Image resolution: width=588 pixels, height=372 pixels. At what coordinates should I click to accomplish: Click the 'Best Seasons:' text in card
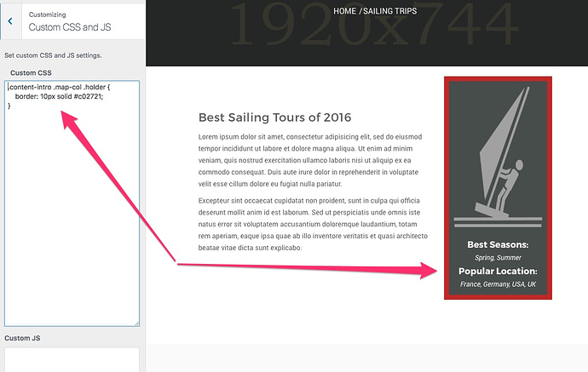(498, 244)
